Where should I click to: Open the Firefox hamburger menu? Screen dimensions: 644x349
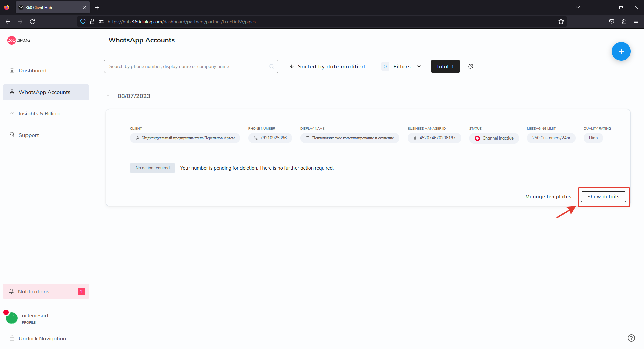pos(636,22)
